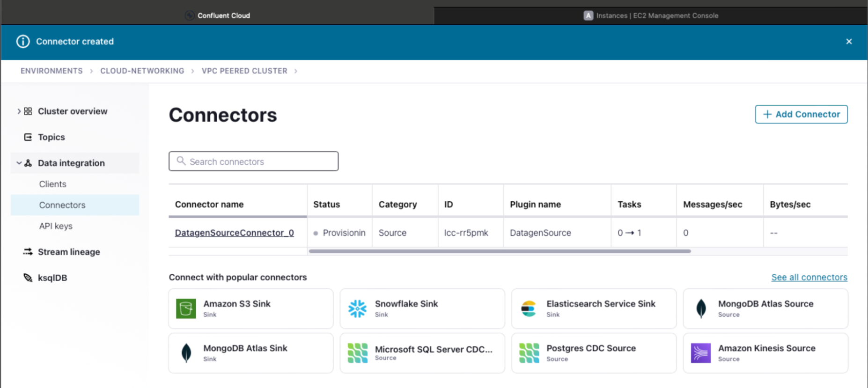Click the Data integration icon
The height and width of the screenshot is (388, 868).
pyautogui.click(x=28, y=163)
